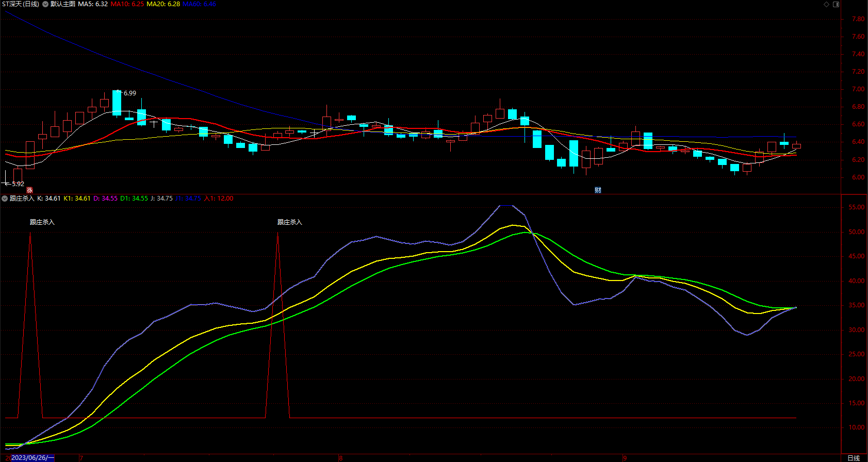The width and height of the screenshot is (868, 462).
Task: Click the 6.00 price axis label
Action: coord(858,177)
